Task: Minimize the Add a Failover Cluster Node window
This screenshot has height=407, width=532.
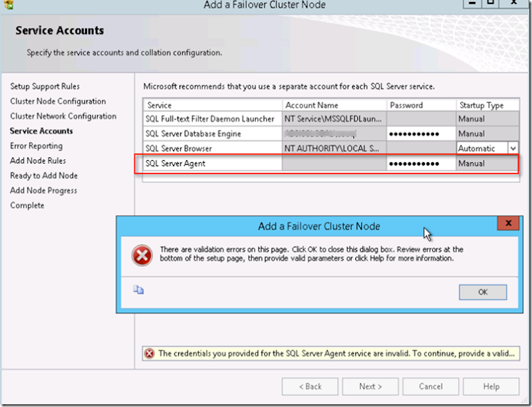Action: (x=472, y=3)
